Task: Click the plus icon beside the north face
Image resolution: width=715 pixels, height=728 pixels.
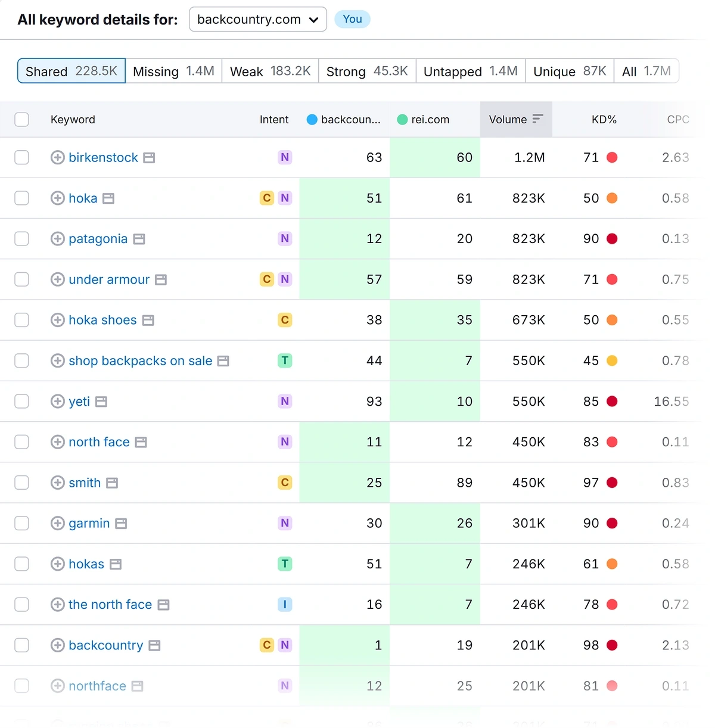Action: click(58, 605)
